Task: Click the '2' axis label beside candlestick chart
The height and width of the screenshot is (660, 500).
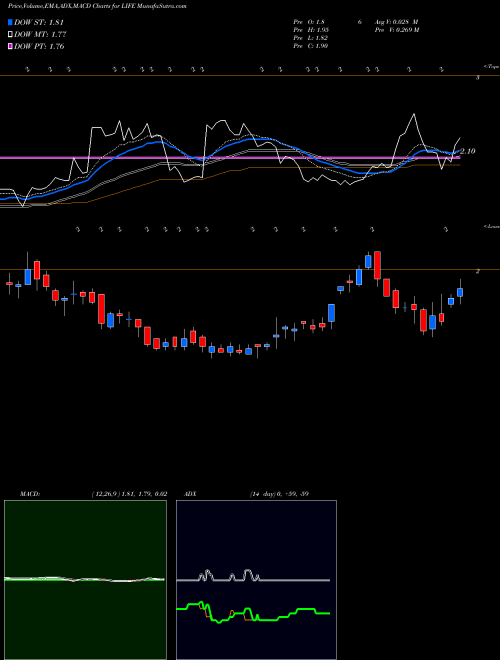Action: (478, 271)
